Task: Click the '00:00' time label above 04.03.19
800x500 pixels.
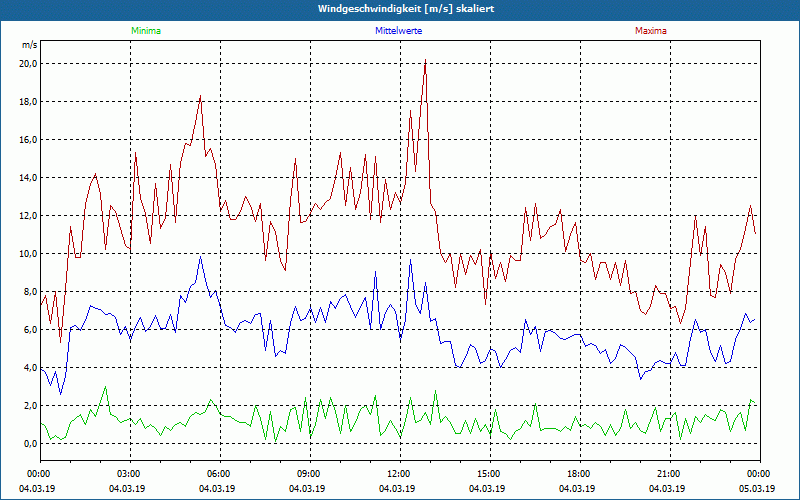Action: 37,474
